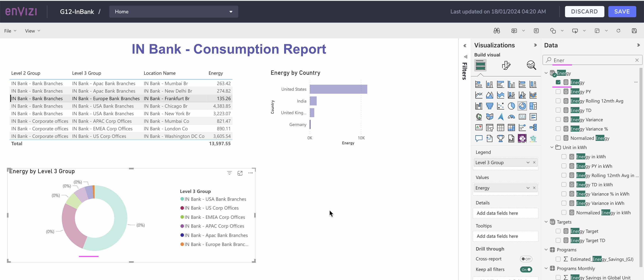This screenshot has width=644, height=280.
Task: Click the binoculars icon in toolbar
Action: click(x=497, y=31)
